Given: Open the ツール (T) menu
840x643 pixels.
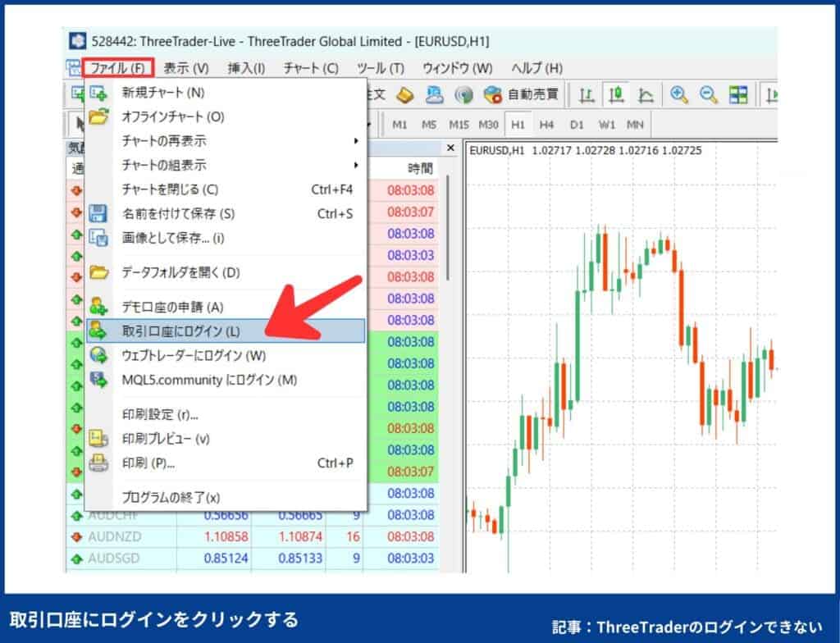Looking at the screenshot, I should 381,68.
